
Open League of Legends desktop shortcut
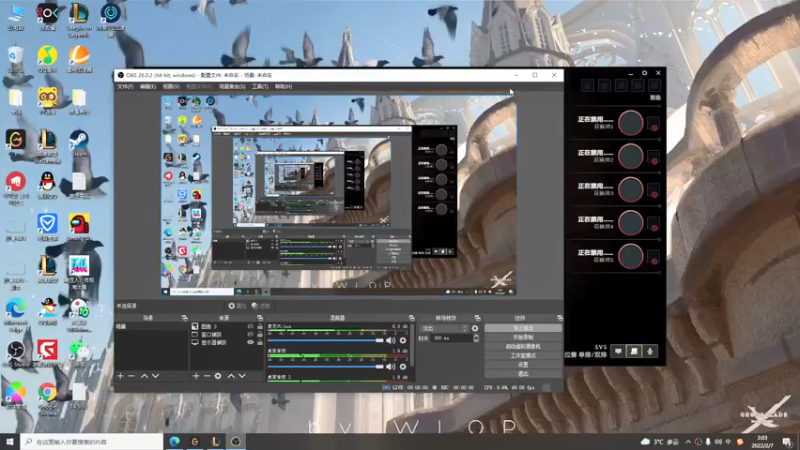coord(79,19)
